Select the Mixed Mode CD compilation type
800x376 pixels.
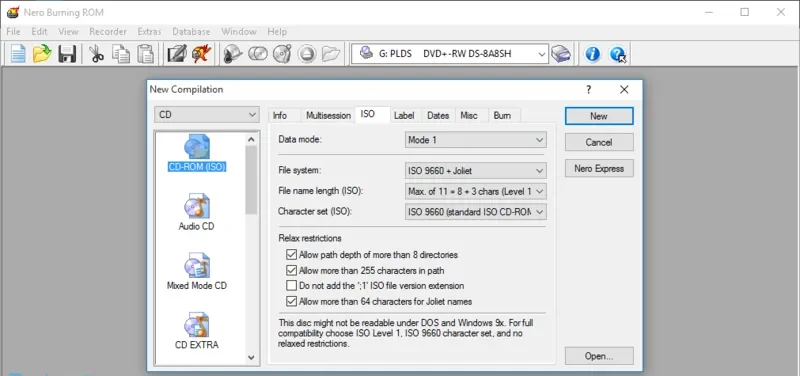click(196, 271)
